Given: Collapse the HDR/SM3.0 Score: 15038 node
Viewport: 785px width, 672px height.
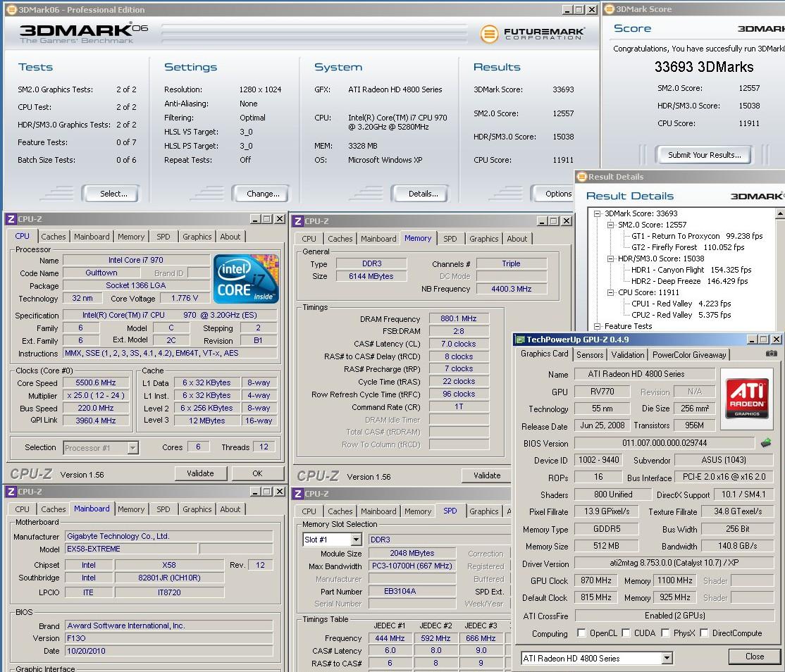Looking at the screenshot, I should [x=610, y=259].
